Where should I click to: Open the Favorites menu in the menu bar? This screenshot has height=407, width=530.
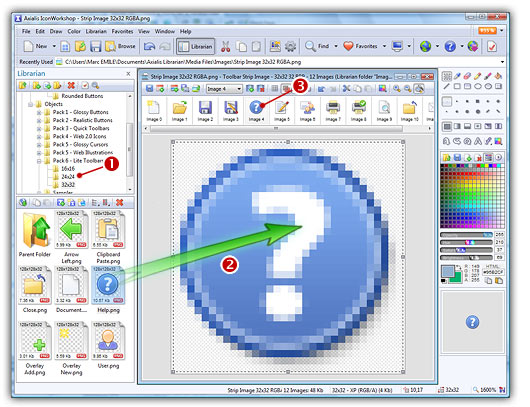coord(122,31)
